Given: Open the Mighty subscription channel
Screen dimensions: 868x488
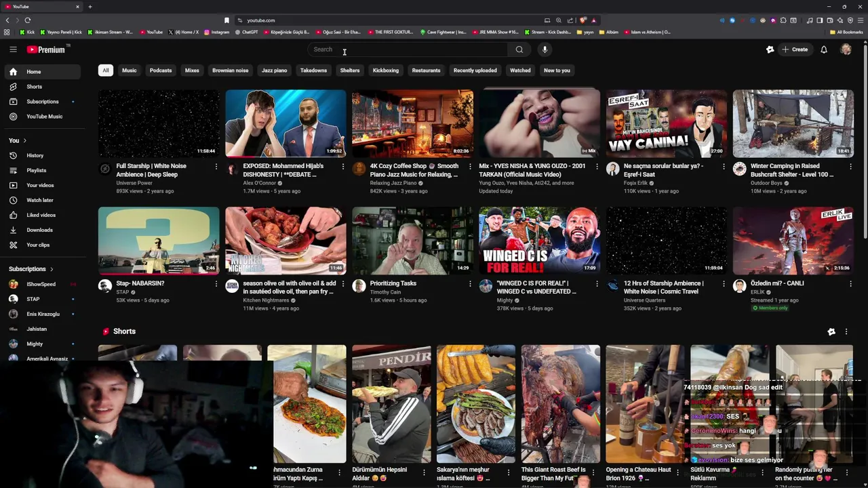Looking at the screenshot, I should click(x=42, y=344).
